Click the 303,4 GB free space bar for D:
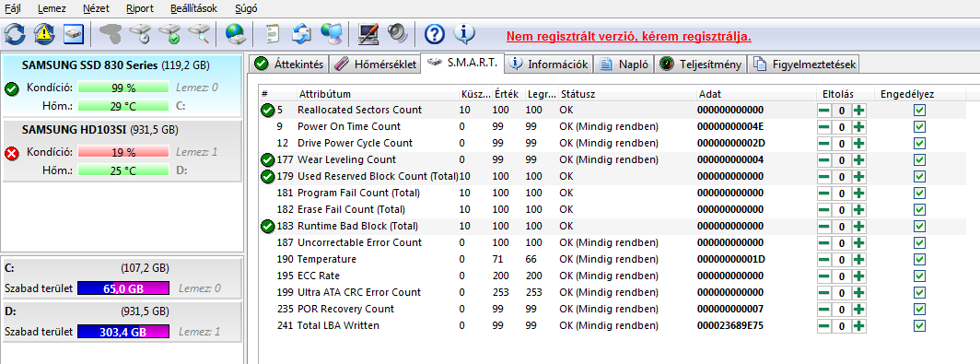Viewport: 980px width, 364px height. coord(122,332)
